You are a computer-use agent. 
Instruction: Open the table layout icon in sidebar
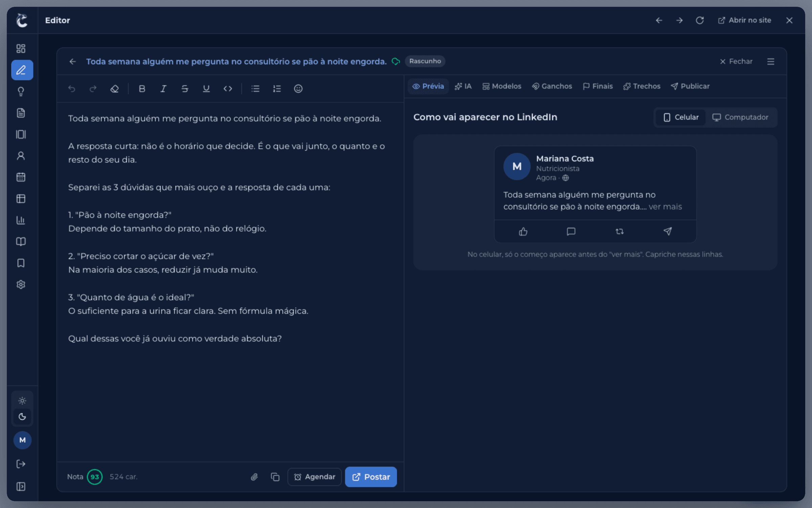(21, 199)
